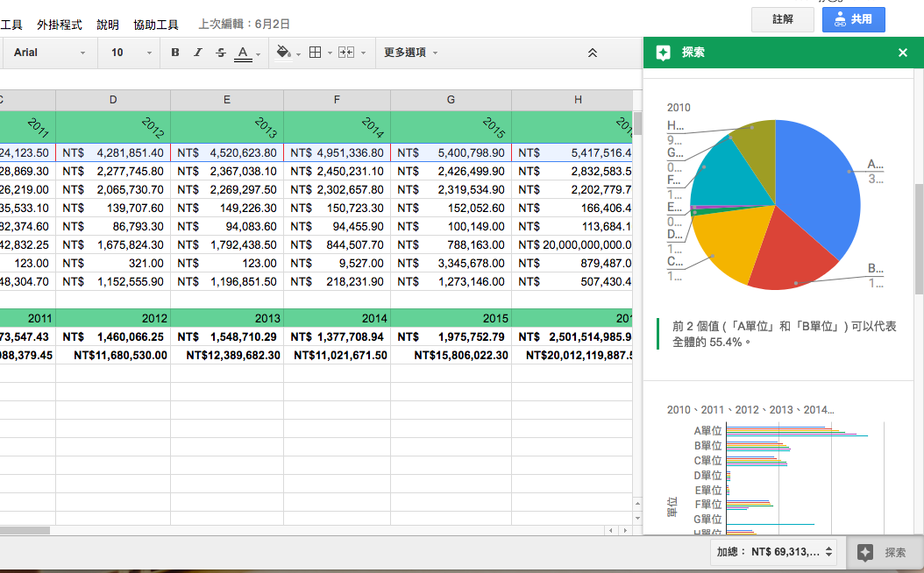Apply strikethrough formatting
The width and height of the screenshot is (924, 573).
click(x=220, y=53)
